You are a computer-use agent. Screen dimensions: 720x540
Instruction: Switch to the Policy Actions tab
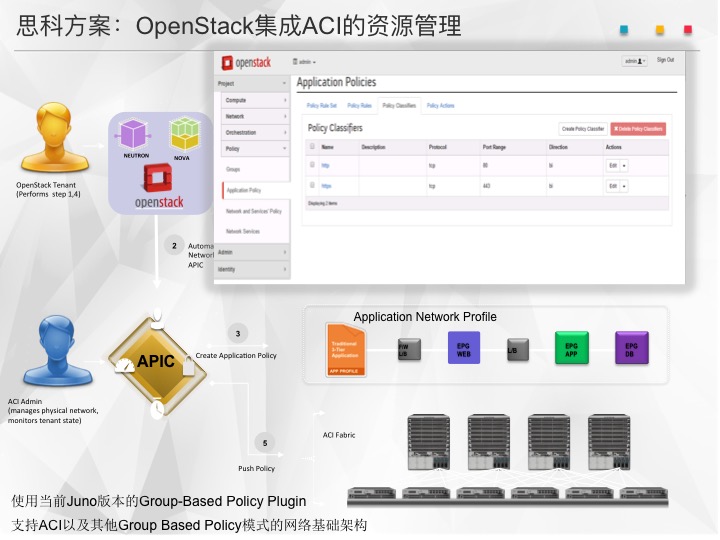(440, 106)
